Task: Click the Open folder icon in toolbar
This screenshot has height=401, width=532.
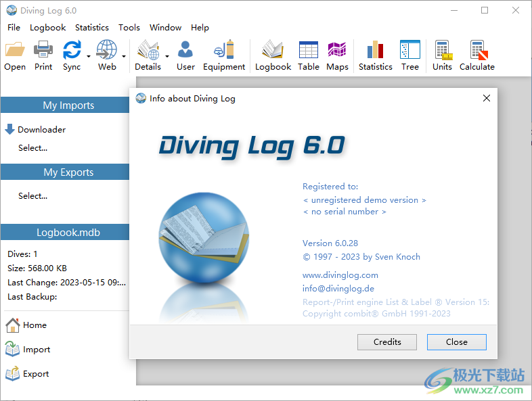Action: coord(15,49)
